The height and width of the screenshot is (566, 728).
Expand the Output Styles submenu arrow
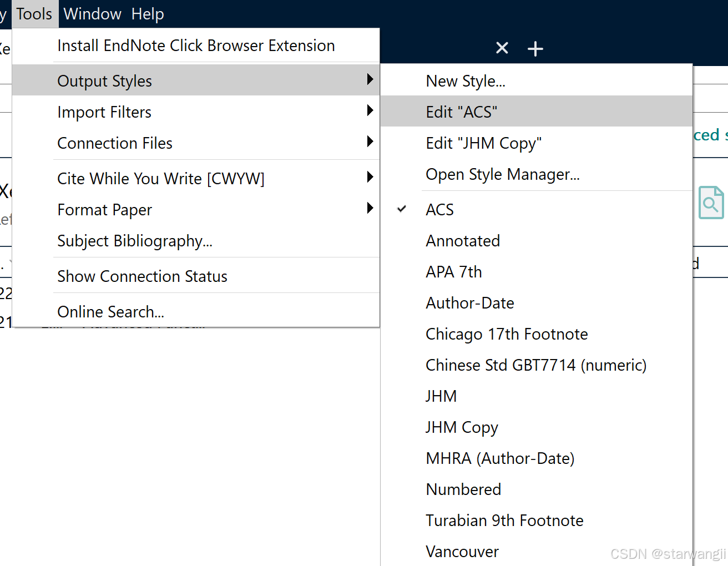[x=370, y=80]
